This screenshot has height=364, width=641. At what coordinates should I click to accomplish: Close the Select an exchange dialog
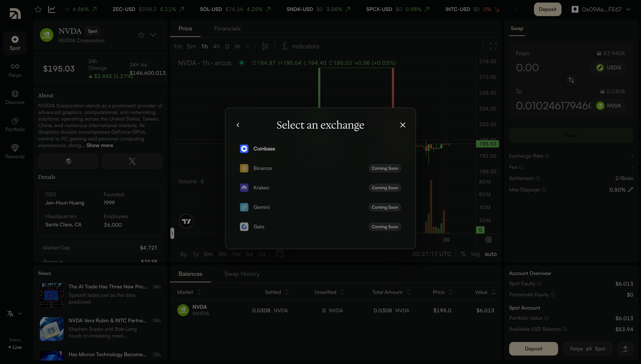tap(403, 125)
